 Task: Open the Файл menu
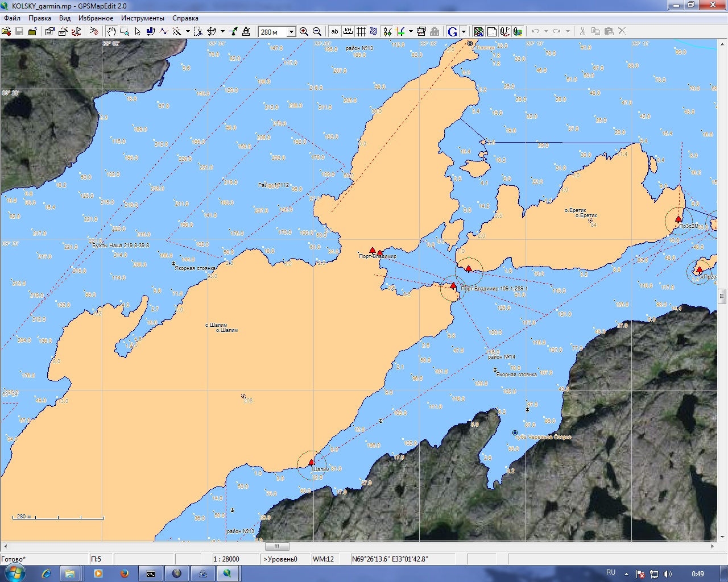pyautogui.click(x=12, y=18)
